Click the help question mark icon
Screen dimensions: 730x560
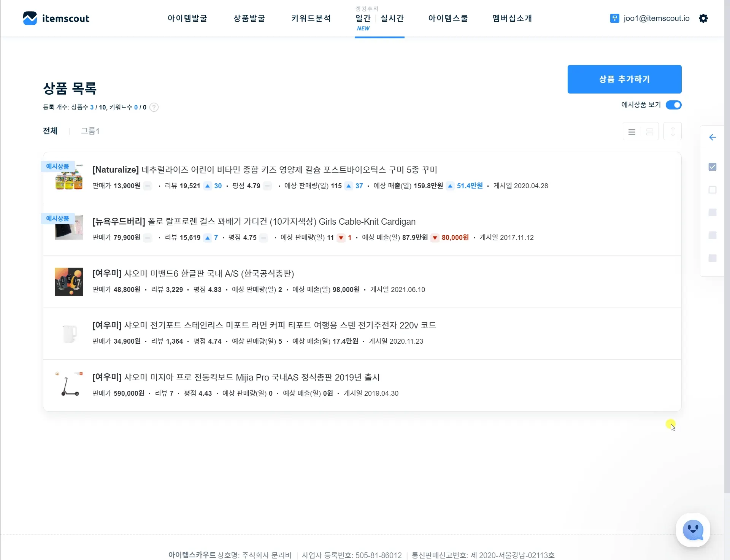(154, 107)
